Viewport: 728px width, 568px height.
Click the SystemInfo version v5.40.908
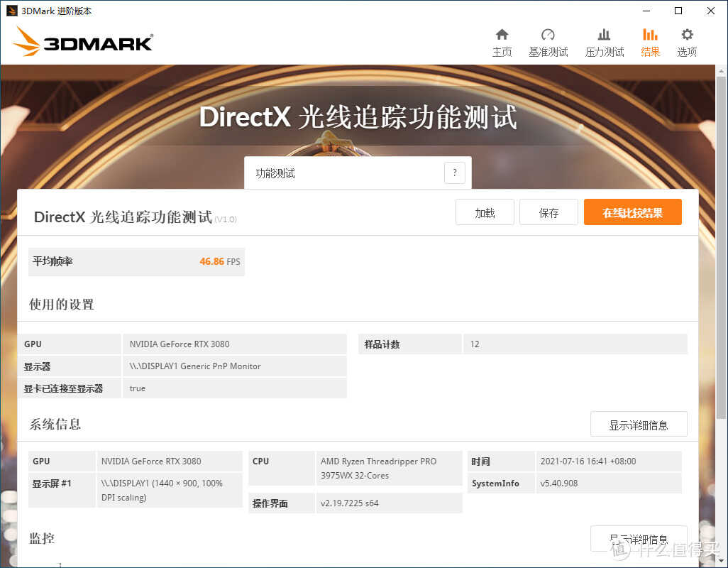point(559,483)
